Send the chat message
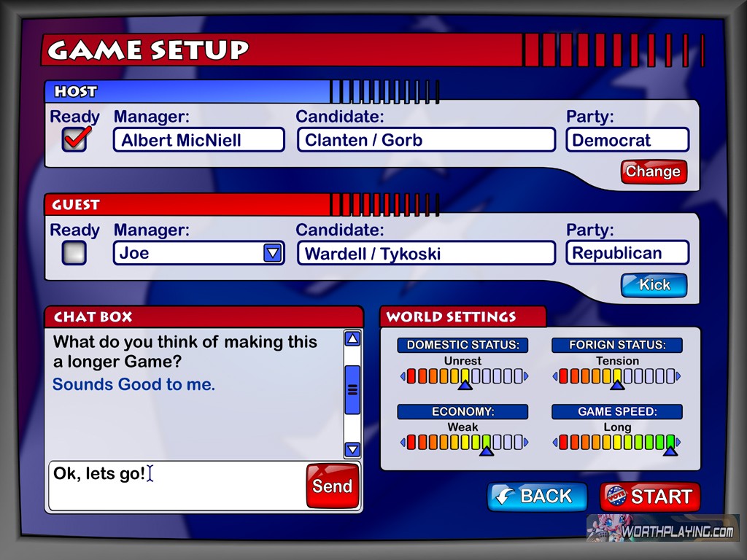 (332, 486)
